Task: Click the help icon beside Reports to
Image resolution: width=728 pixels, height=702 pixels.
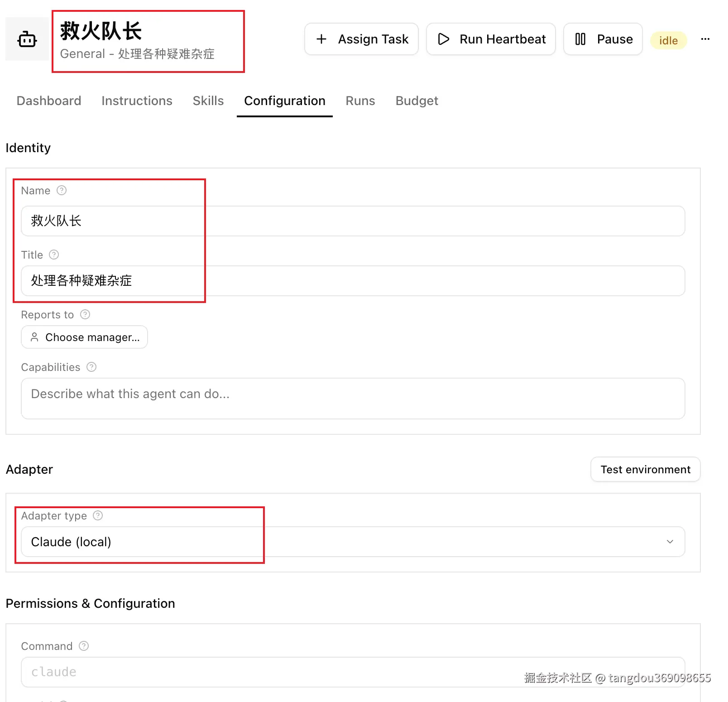Action: [85, 314]
